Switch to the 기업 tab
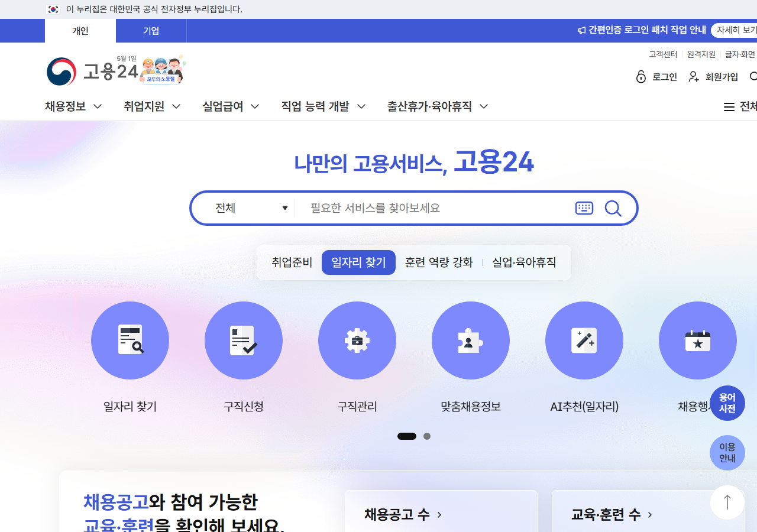757x532 pixels. [x=151, y=31]
